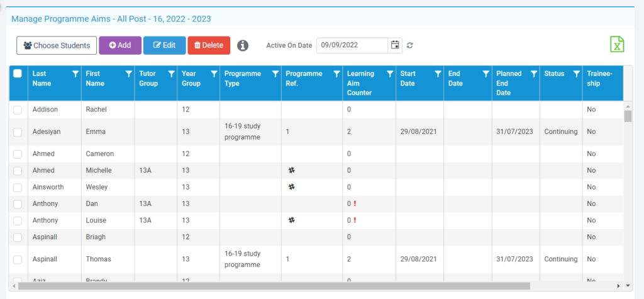Click the blue Edit button
The width and height of the screenshot is (644, 299).
pyautogui.click(x=164, y=45)
